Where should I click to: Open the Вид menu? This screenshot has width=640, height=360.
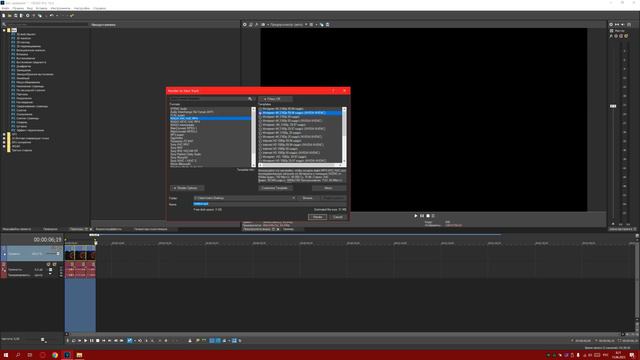coord(30,8)
